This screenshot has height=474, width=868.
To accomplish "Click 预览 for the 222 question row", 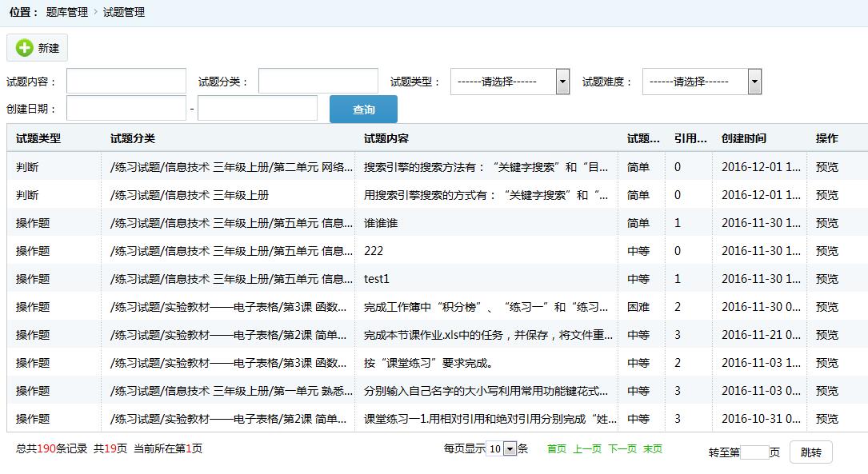I will point(827,251).
